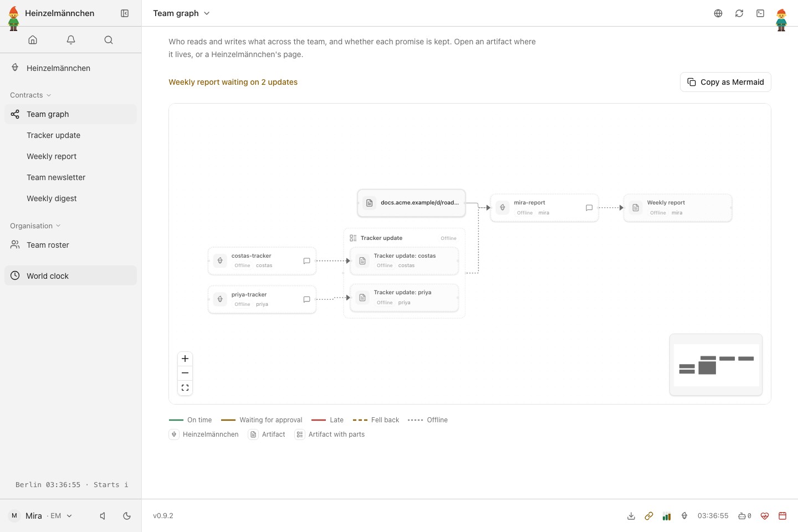Open Mira user account dropdown
This screenshot has height=532, width=798.
tap(42, 516)
